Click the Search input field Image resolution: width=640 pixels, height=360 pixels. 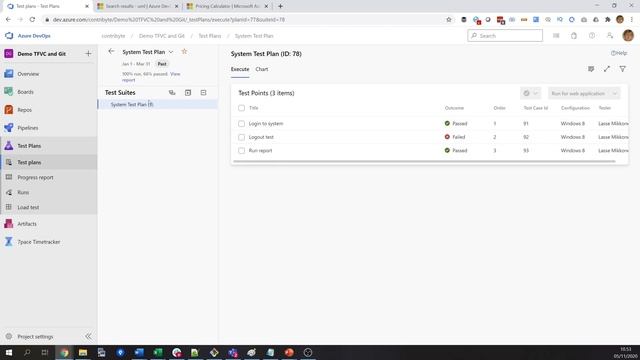(x=505, y=36)
